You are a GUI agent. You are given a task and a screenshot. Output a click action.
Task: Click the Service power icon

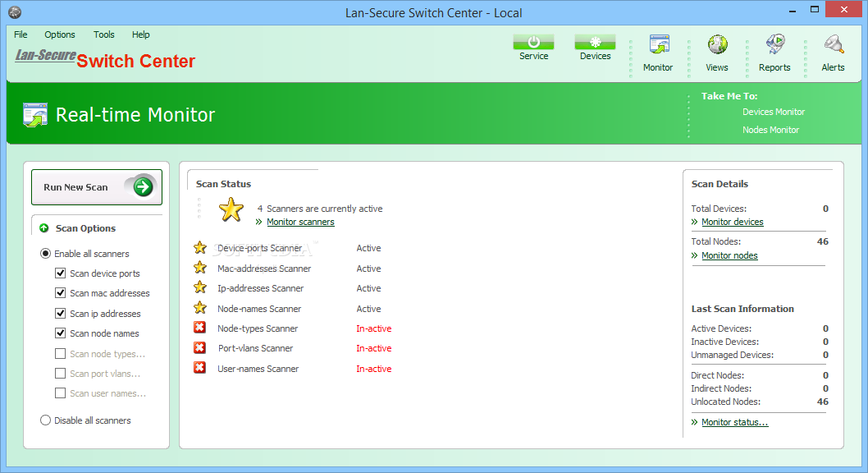point(533,42)
